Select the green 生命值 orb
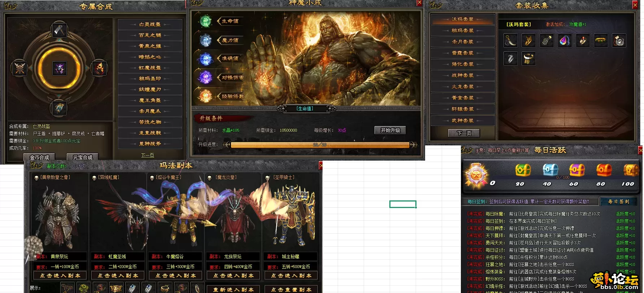Image resolution: width=644 pixels, height=293 pixels. [206, 21]
